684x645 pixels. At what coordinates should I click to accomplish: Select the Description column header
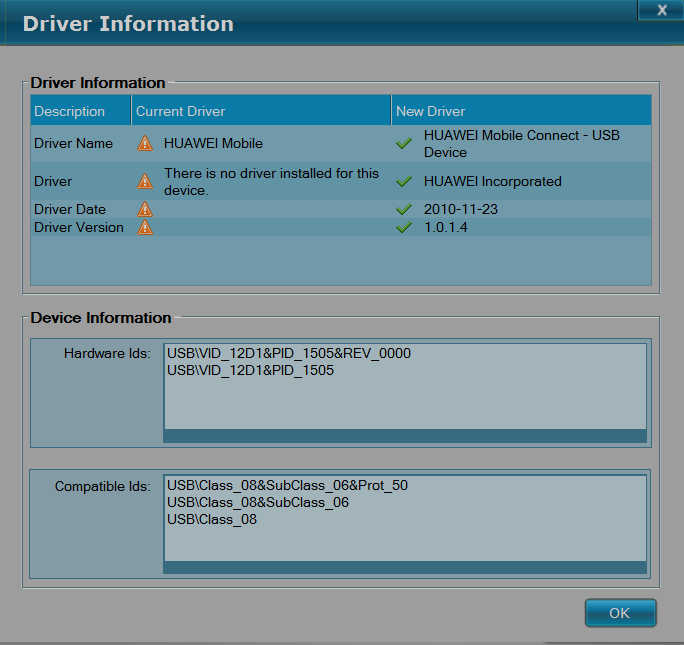[81, 111]
